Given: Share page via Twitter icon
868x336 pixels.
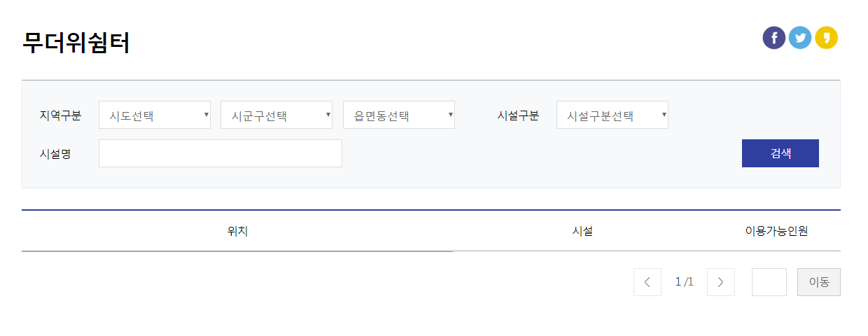Looking at the screenshot, I should point(800,38).
